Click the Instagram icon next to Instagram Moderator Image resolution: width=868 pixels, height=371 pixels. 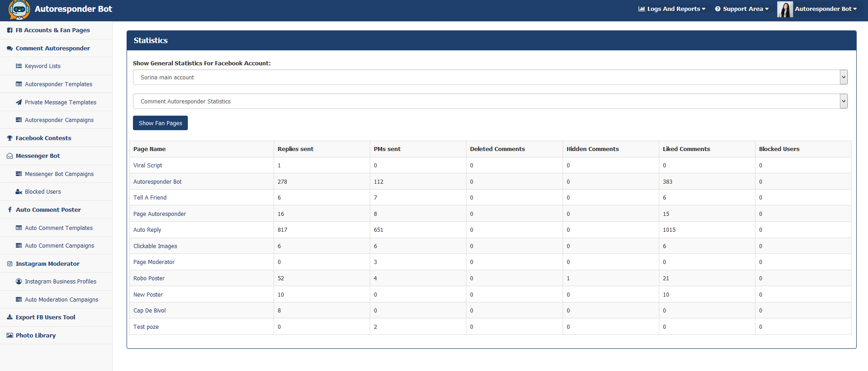(x=10, y=264)
